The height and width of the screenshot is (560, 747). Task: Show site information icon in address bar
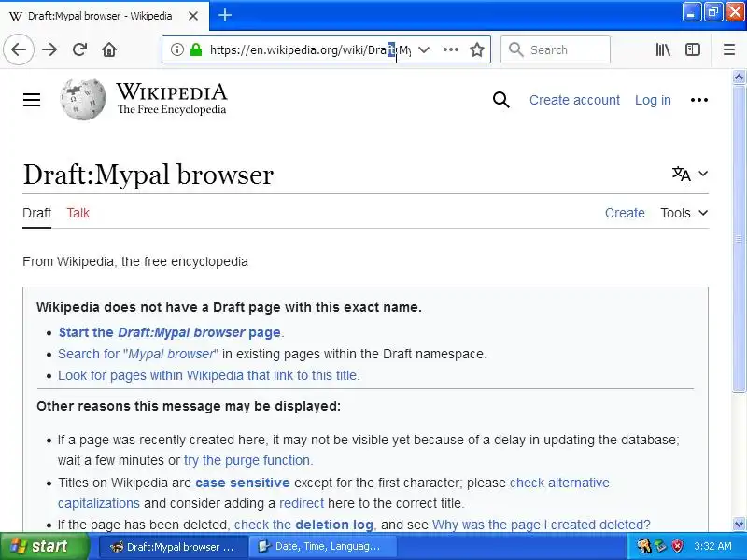click(176, 49)
